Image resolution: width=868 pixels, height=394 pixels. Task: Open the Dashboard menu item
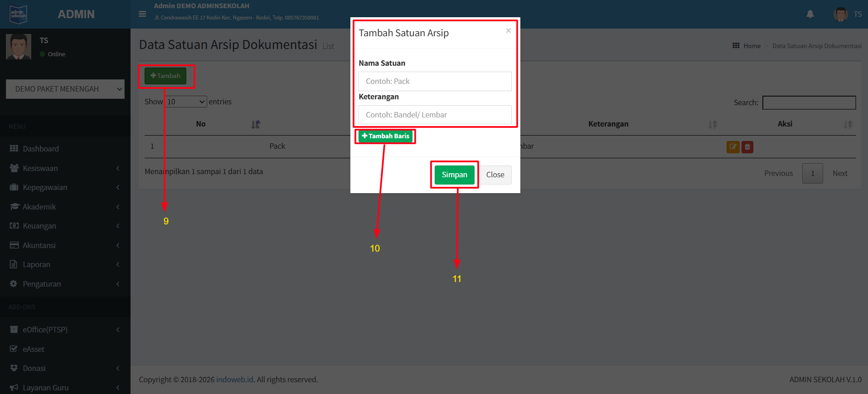click(x=41, y=149)
